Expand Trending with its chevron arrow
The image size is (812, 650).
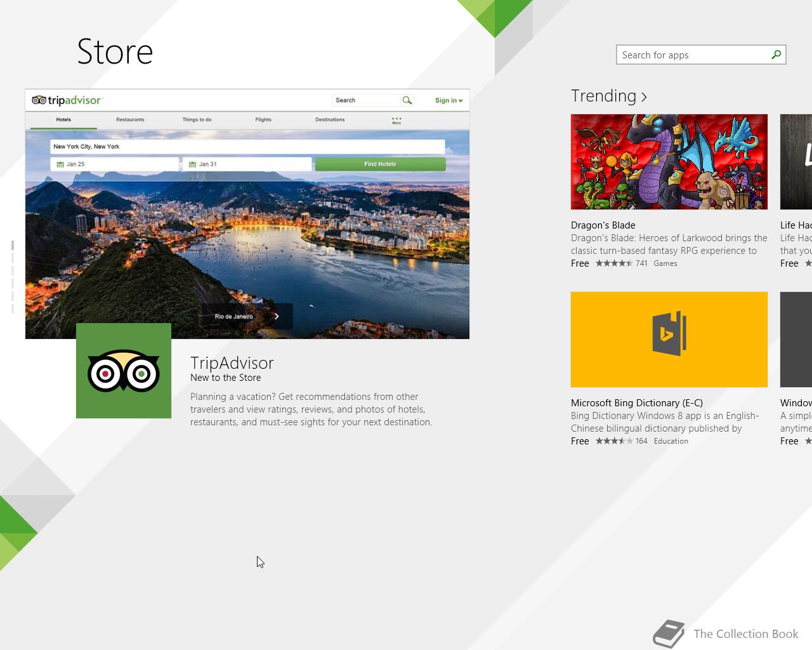pyautogui.click(x=644, y=97)
